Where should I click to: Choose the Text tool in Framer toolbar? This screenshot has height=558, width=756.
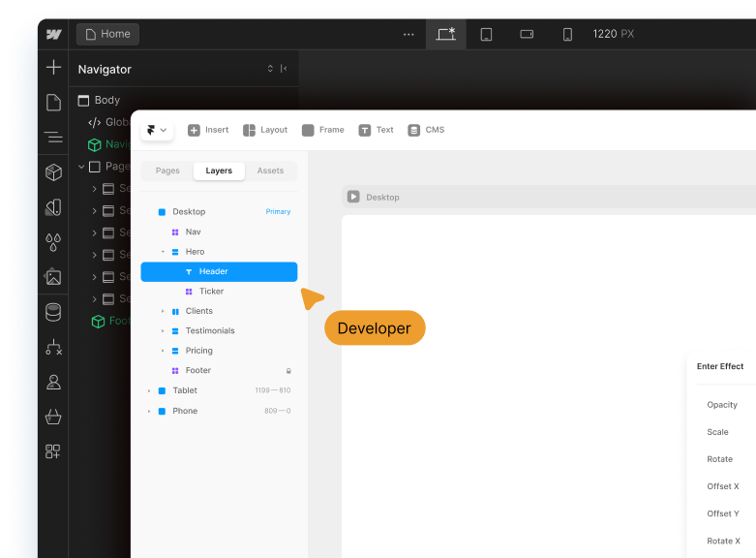point(377,130)
